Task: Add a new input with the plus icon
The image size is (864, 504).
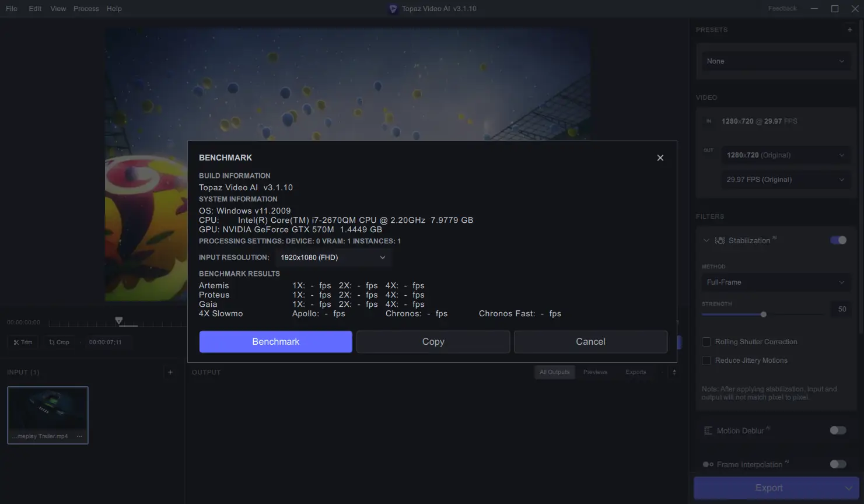Action: point(170,372)
